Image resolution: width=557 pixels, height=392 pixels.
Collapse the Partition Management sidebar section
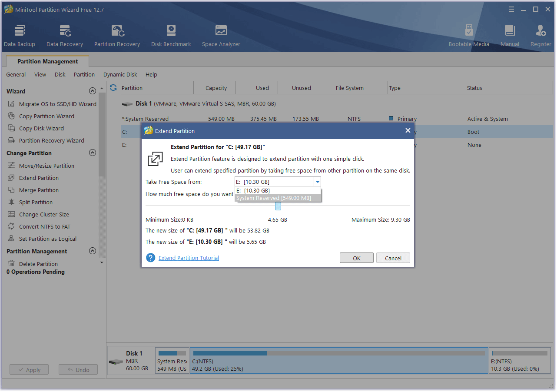92,251
